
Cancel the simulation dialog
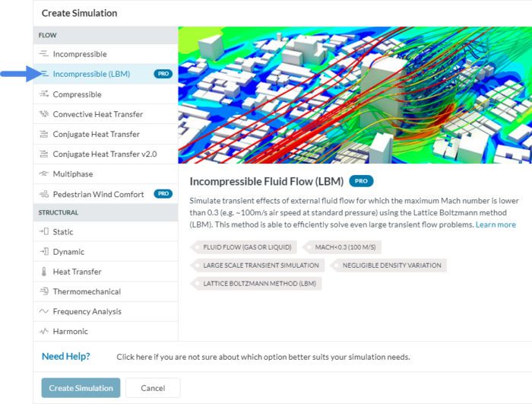pyautogui.click(x=153, y=388)
